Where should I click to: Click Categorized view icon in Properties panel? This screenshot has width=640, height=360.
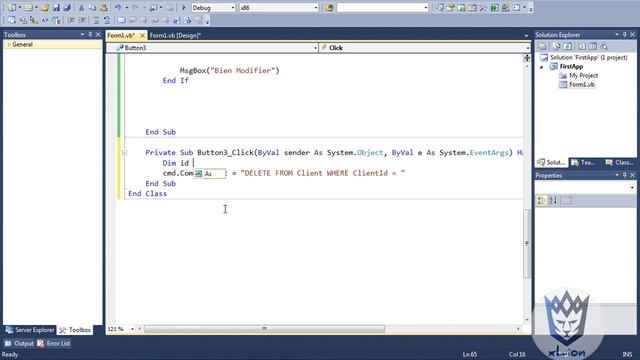click(542, 200)
